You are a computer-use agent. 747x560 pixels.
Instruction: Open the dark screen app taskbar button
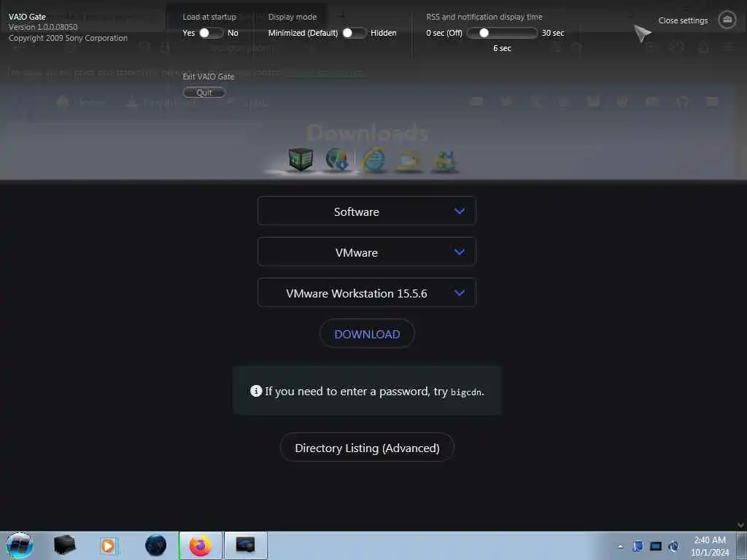coord(245,545)
